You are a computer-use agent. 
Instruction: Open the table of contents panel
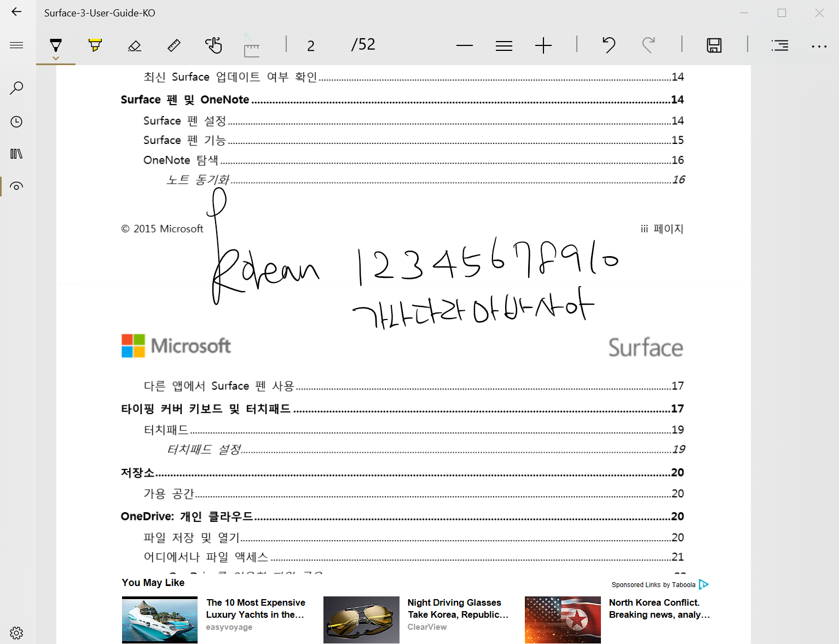point(780,45)
